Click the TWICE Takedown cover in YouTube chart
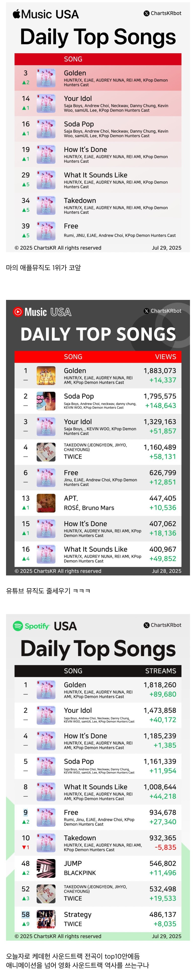 point(46,452)
